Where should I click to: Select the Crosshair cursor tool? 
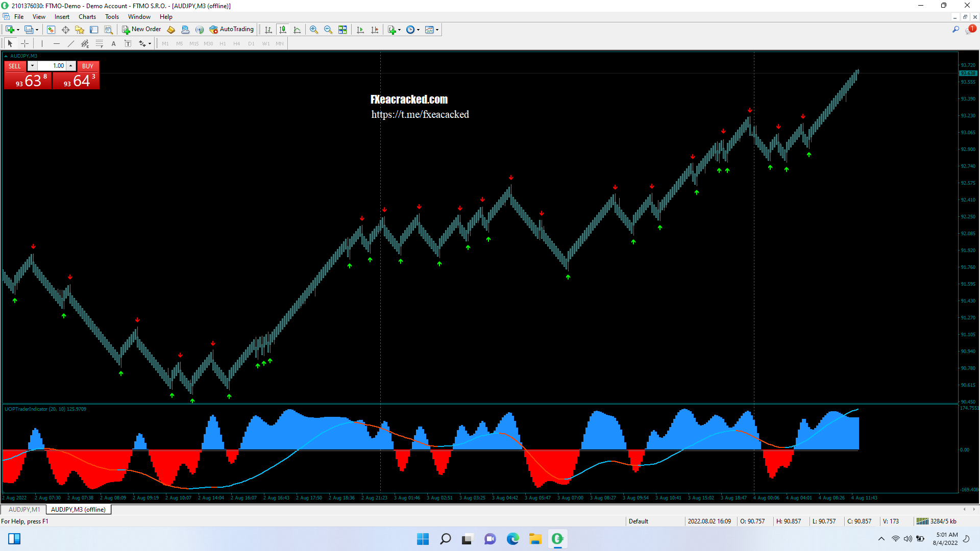(x=24, y=44)
